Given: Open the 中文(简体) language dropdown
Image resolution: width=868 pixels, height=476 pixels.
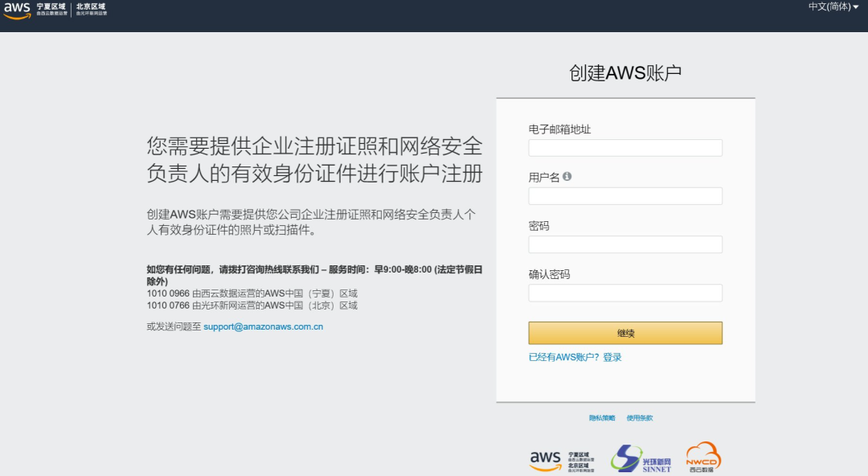Looking at the screenshot, I should [x=833, y=6].
